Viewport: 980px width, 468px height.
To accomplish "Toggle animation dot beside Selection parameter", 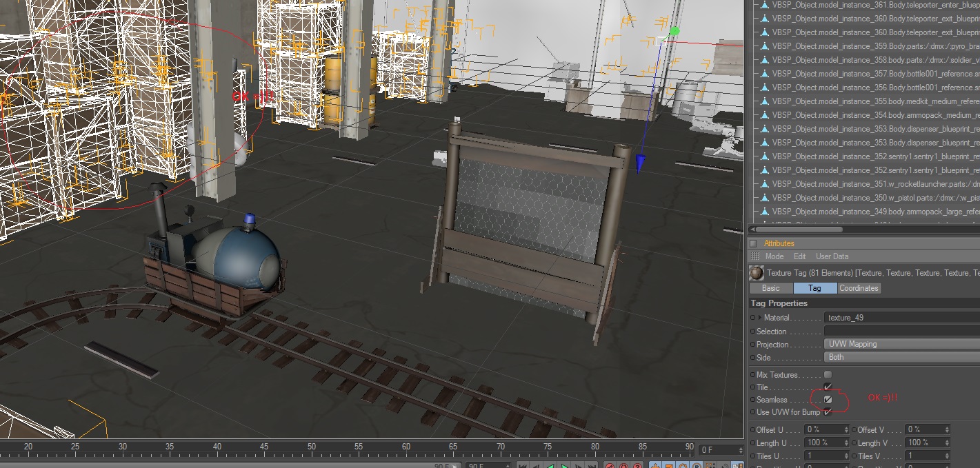I will tap(753, 332).
